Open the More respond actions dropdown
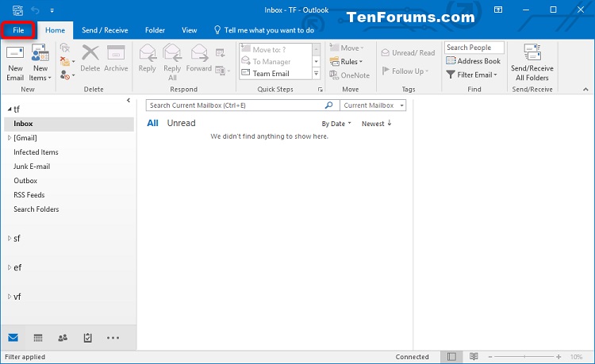The image size is (595, 364). pyautogui.click(x=223, y=71)
